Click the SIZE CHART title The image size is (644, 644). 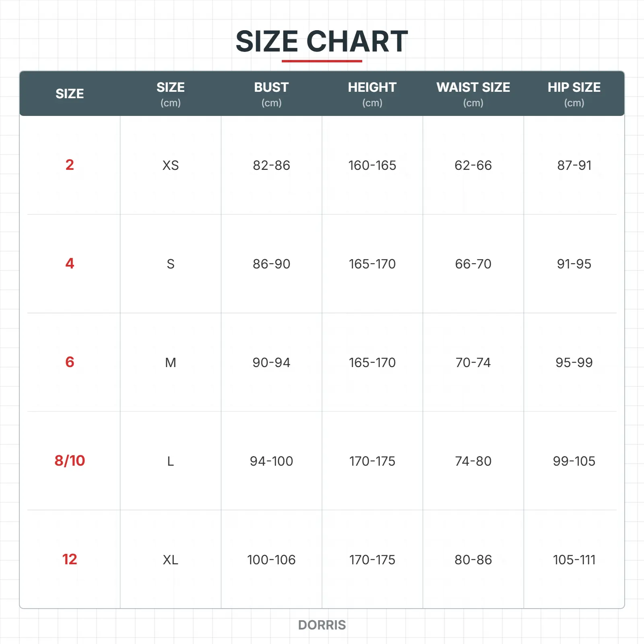(322, 41)
